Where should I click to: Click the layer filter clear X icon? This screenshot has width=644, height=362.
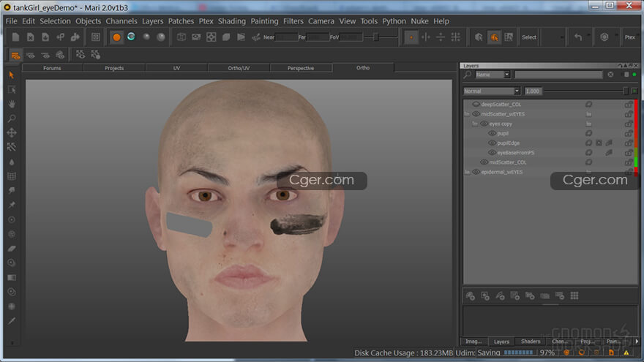(611, 75)
